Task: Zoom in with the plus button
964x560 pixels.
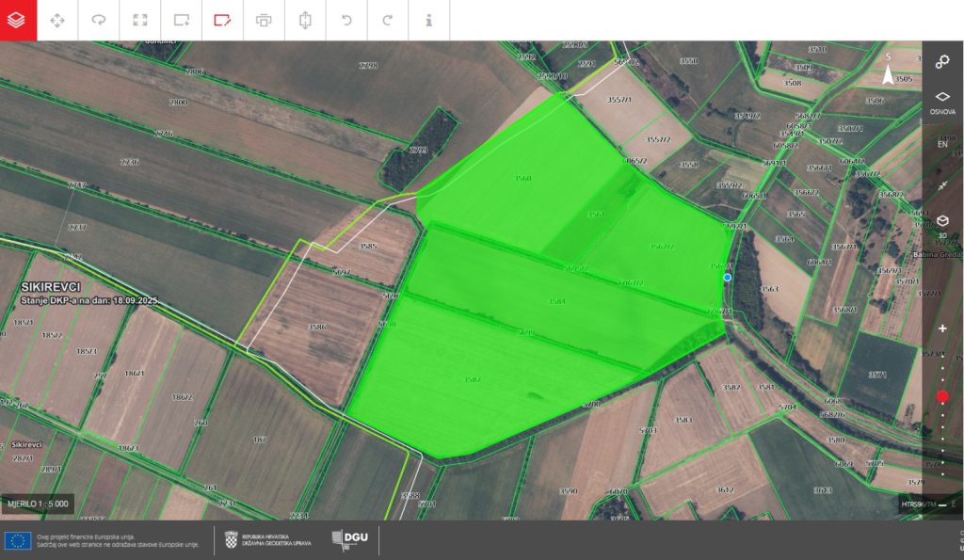Action: pos(942,328)
